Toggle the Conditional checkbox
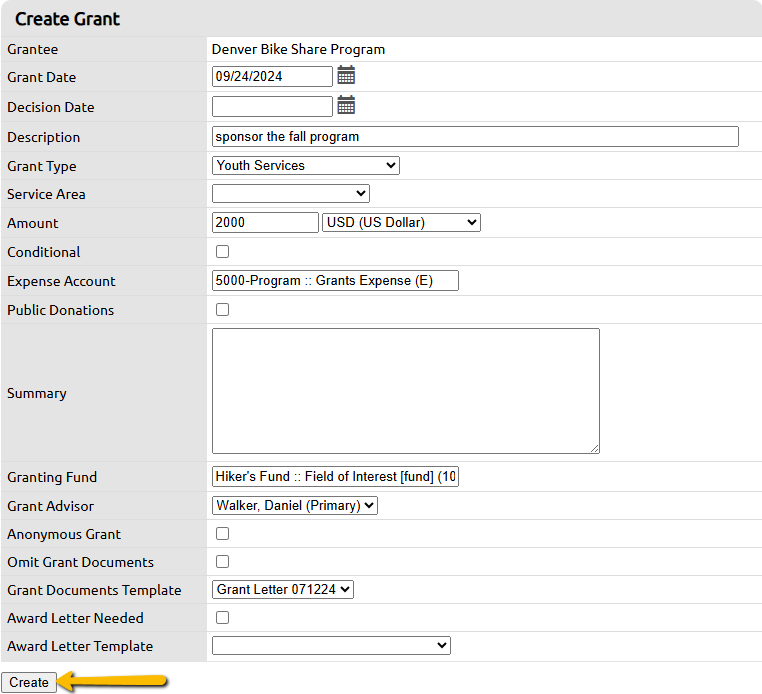 coord(223,251)
